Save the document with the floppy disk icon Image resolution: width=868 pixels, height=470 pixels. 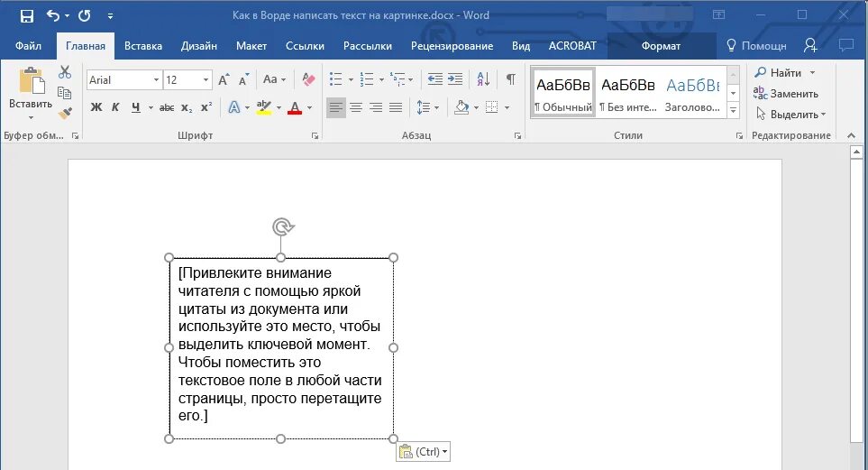click(26, 15)
